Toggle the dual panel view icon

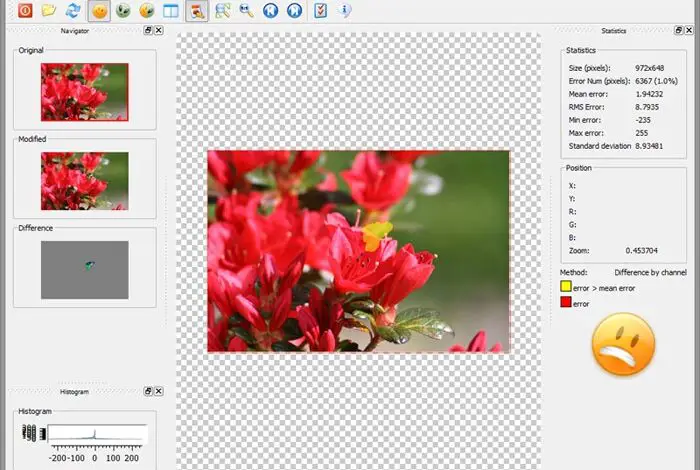pyautogui.click(x=171, y=11)
